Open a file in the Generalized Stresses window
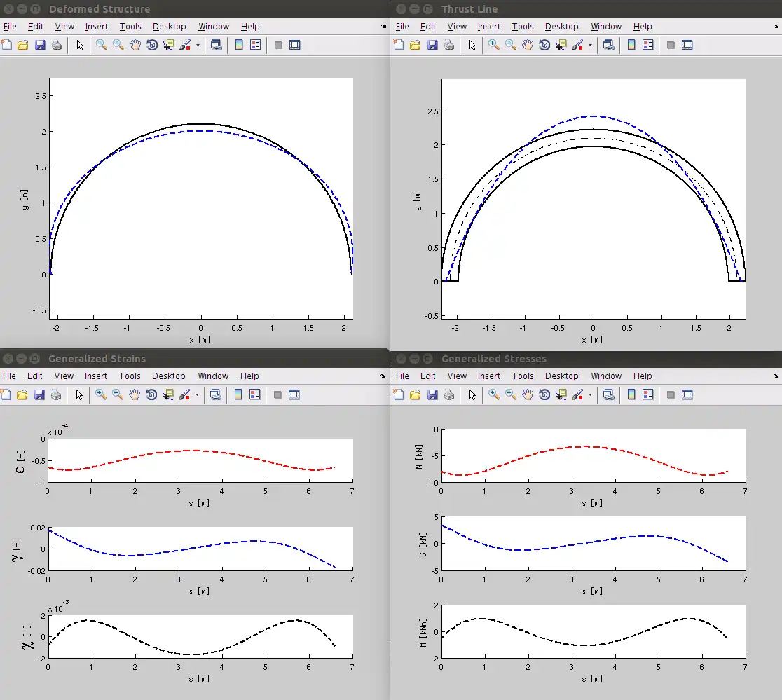The width and height of the screenshot is (782, 700). [416, 394]
